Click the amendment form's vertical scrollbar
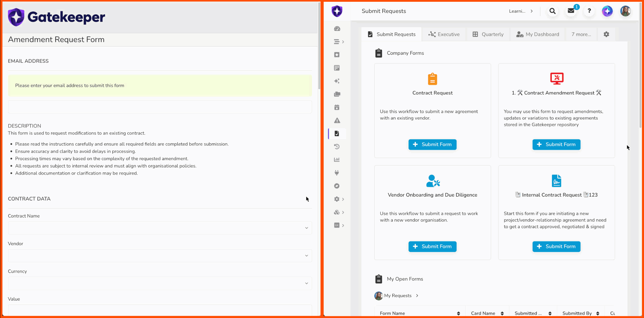The image size is (644, 318). [x=319, y=46]
